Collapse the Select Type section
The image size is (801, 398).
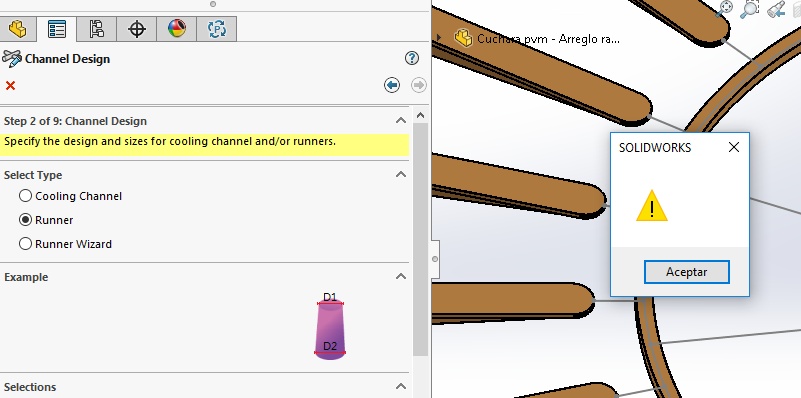coord(401,175)
